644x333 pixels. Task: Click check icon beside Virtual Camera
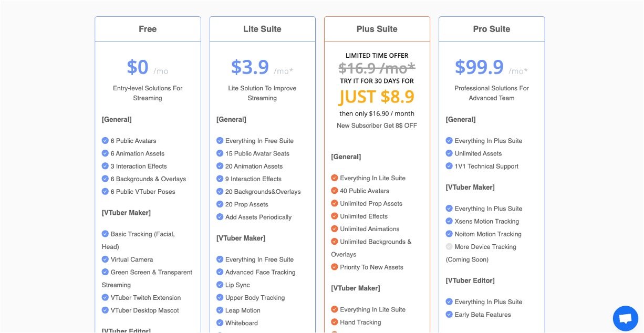(x=105, y=259)
